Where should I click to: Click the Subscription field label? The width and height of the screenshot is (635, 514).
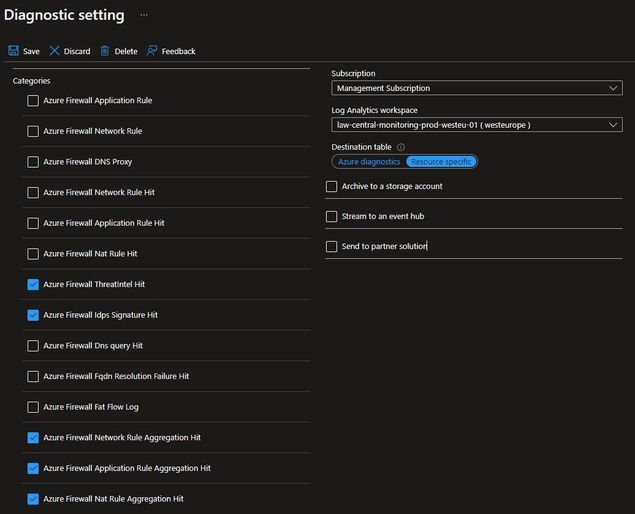353,73
